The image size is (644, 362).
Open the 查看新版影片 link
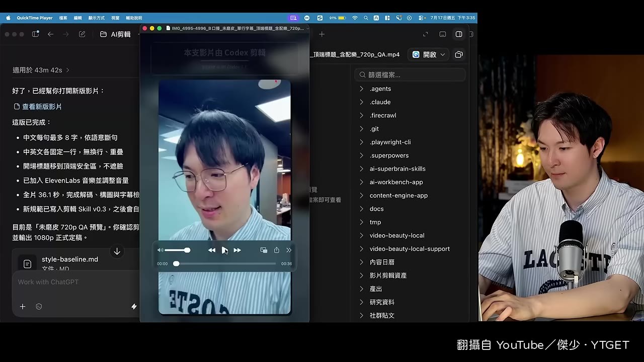[x=38, y=107]
